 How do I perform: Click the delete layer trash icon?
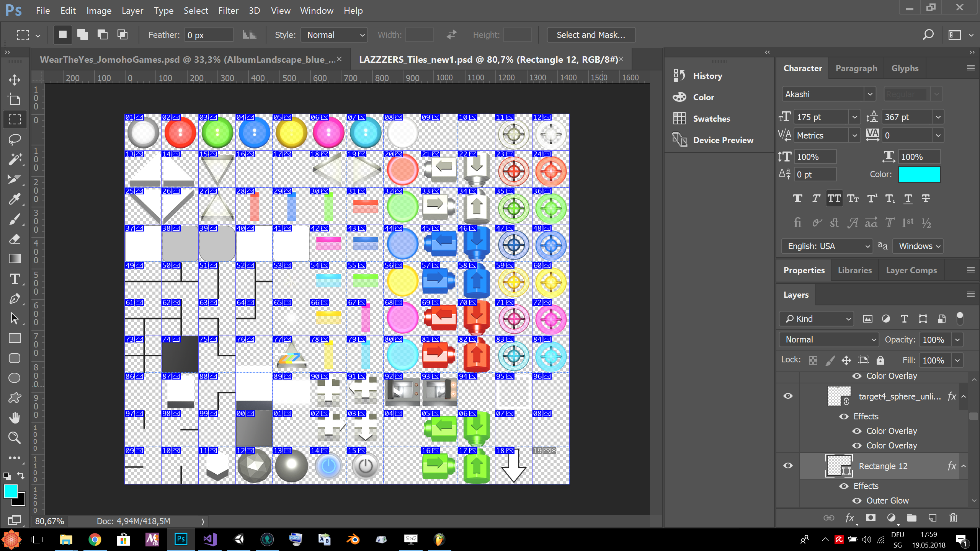coord(953,518)
